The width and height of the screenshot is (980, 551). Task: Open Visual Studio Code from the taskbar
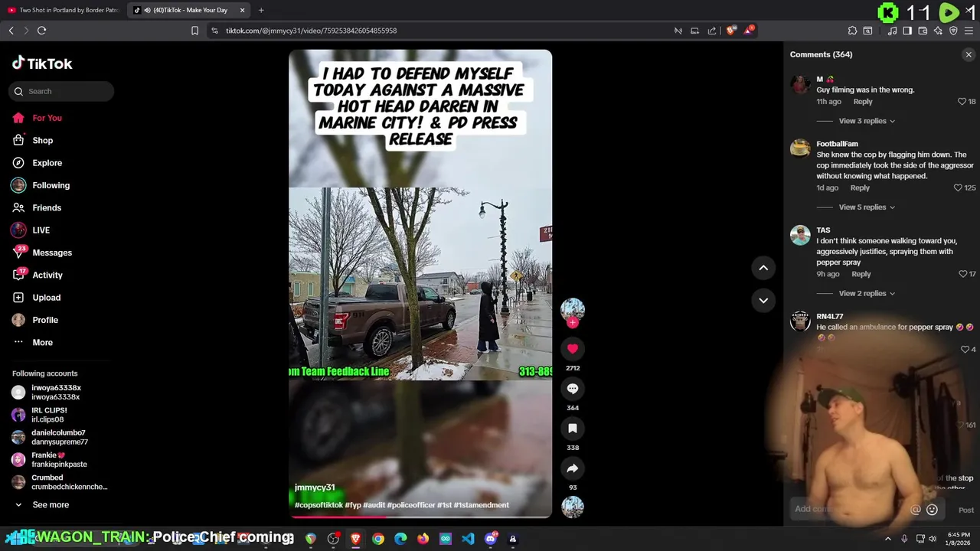pos(468,539)
